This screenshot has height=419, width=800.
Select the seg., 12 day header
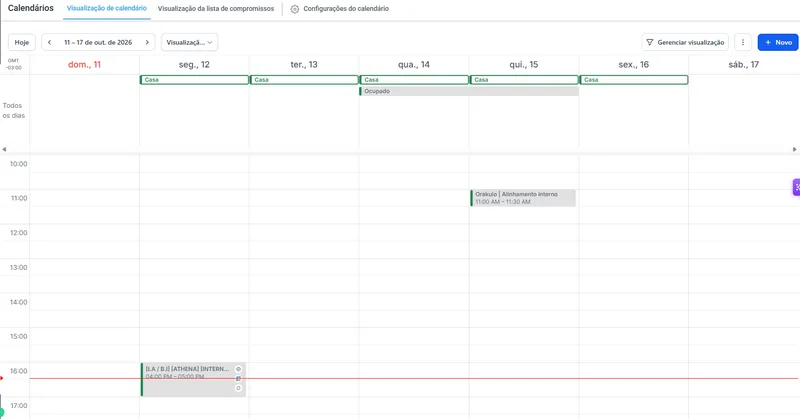(x=194, y=65)
